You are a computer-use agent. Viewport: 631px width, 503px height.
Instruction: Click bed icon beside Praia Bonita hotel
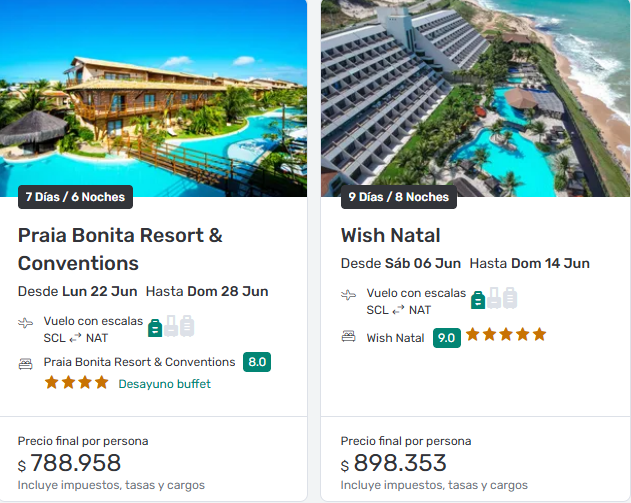(26, 362)
